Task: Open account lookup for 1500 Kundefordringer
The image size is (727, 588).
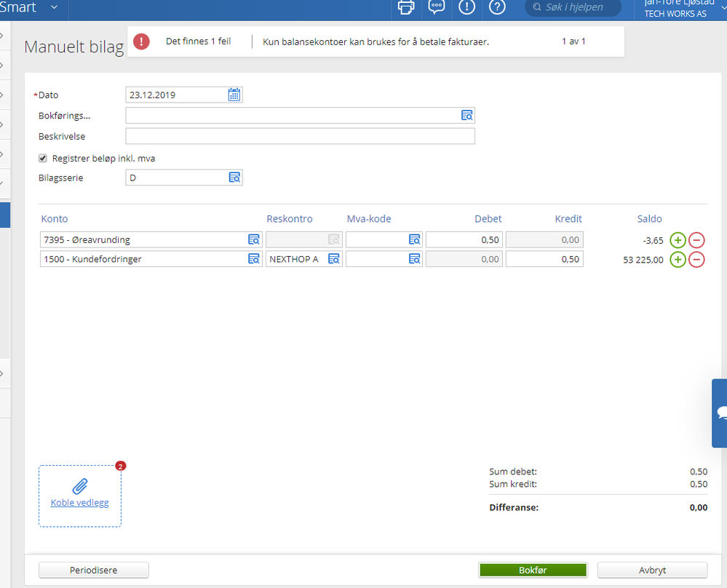Action: pyautogui.click(x=254, y=259)
